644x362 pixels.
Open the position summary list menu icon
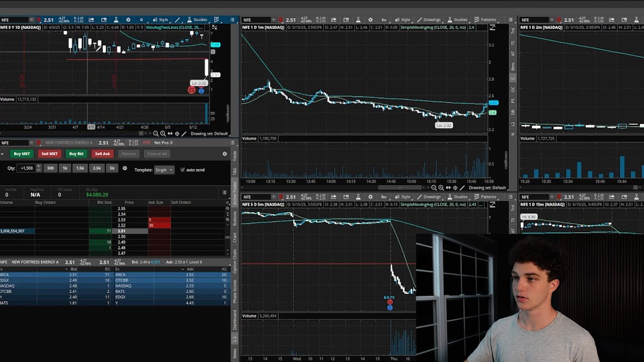[x=224, y=192]
